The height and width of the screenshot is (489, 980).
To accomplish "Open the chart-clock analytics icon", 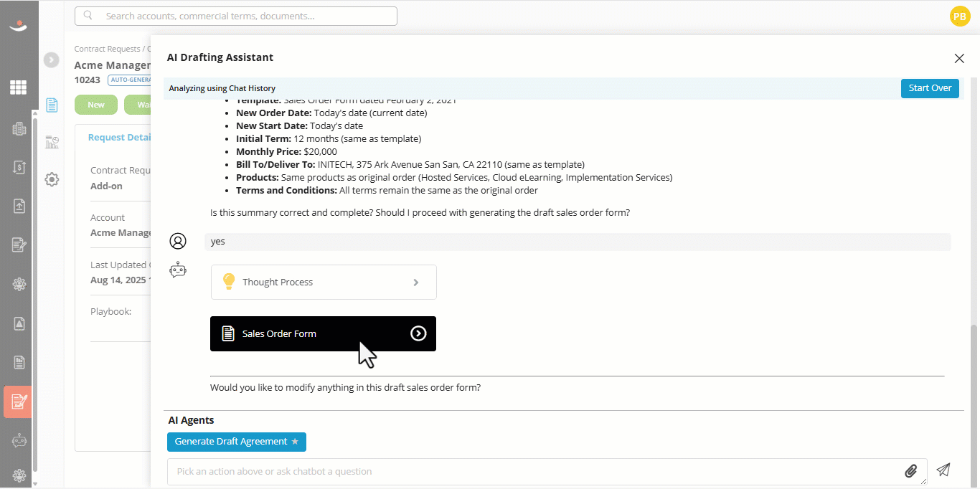I will click(x=52, y=142).
